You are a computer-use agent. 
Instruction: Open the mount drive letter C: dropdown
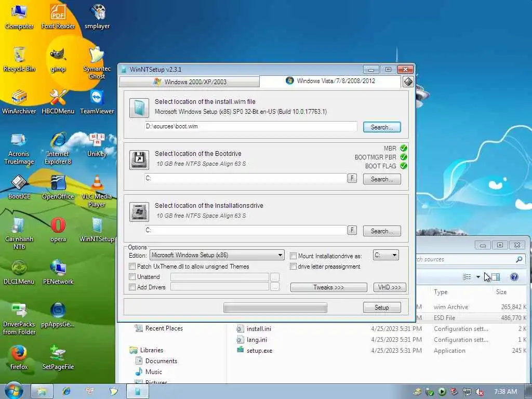click(386, 255)
